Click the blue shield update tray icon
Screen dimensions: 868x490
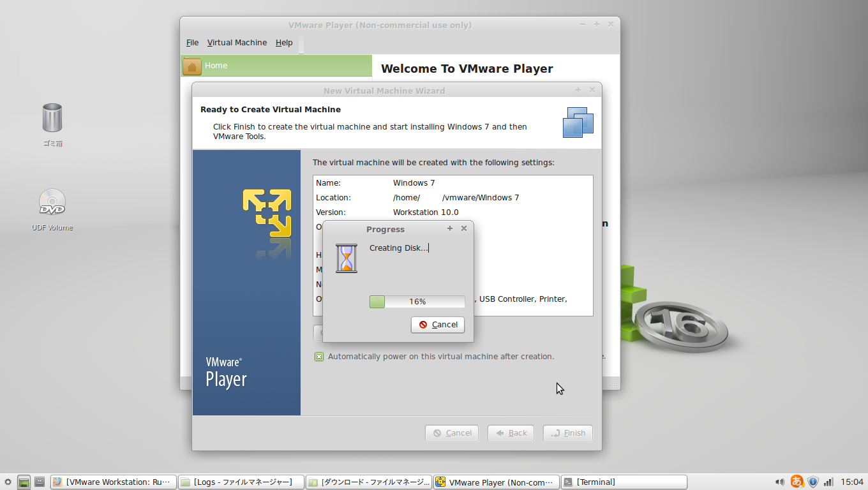click(x=813, y=482)
